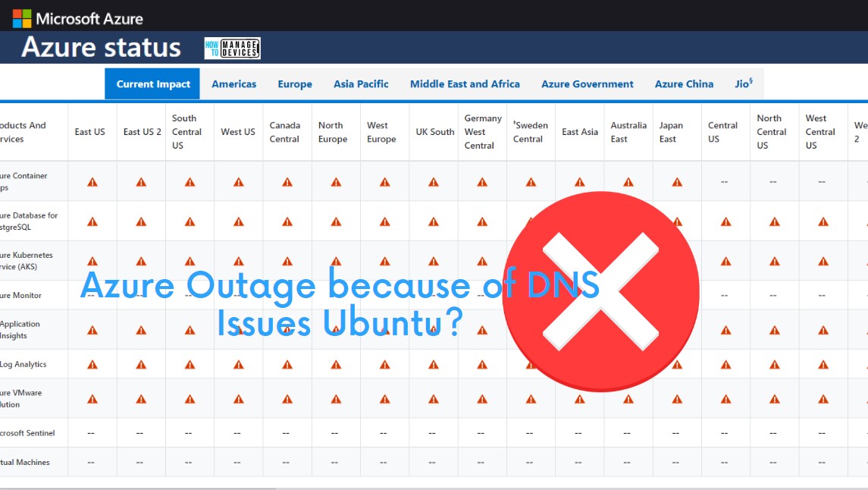This screenshot has width=868, height=490.
Task: Click PostgreSQL West US warning icon
Action: click(239, 222)
